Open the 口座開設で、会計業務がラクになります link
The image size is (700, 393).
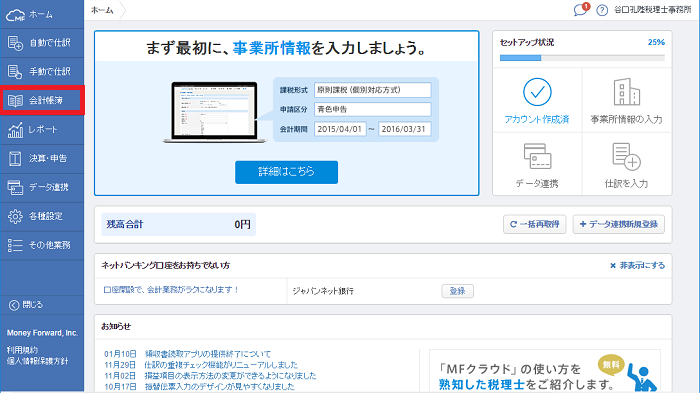click(x=171, y=290)
